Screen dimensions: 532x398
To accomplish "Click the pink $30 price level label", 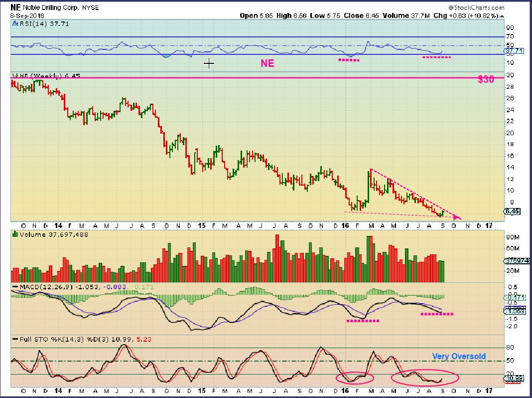I will [486, 79].
